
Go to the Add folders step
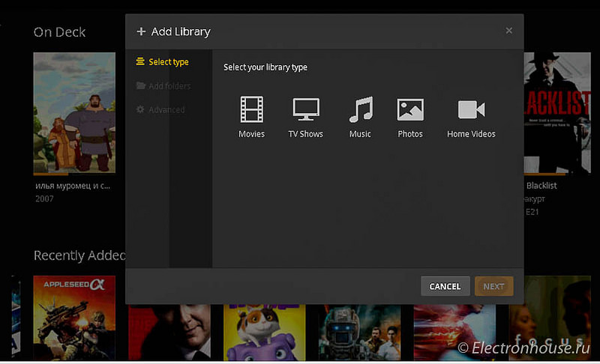163,86
